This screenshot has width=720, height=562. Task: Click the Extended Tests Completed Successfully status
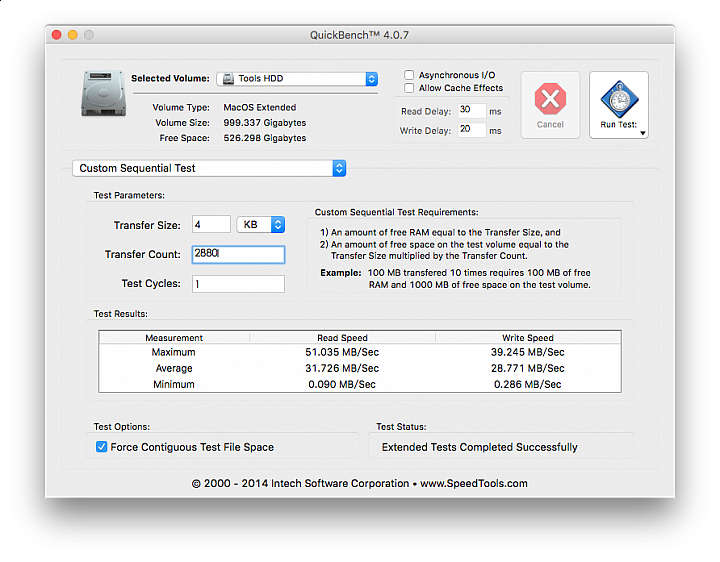pos(480,447)
